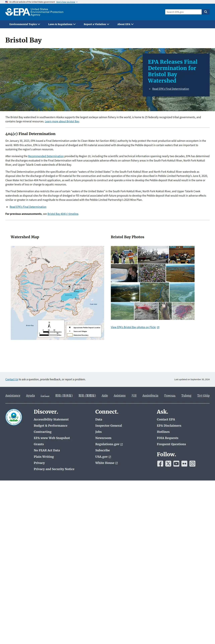Open Asistans language link
The image size is (215, 644).
[x=120, y=396]
